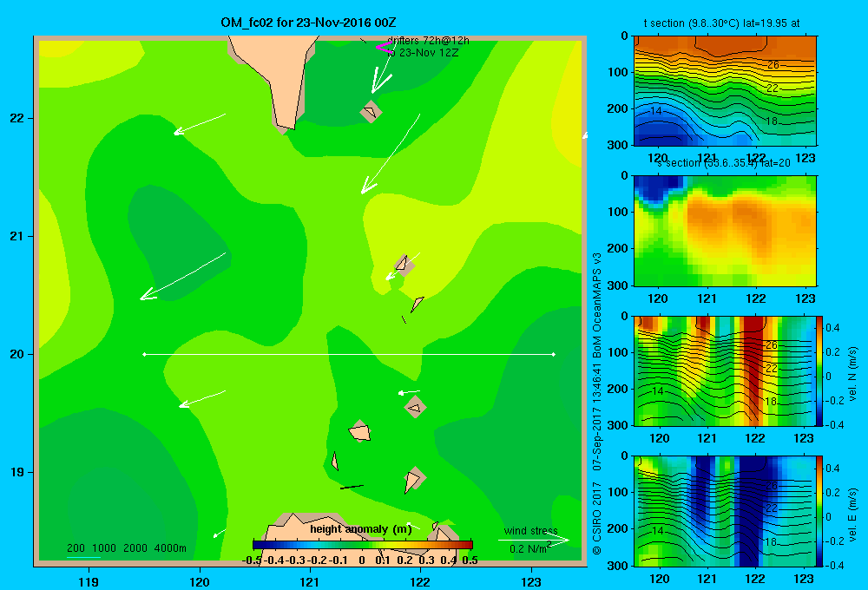Viewport: 868px width, 590px height.
Task: Click longitude label '123' under the main map
Action: (x=531, y=581)
